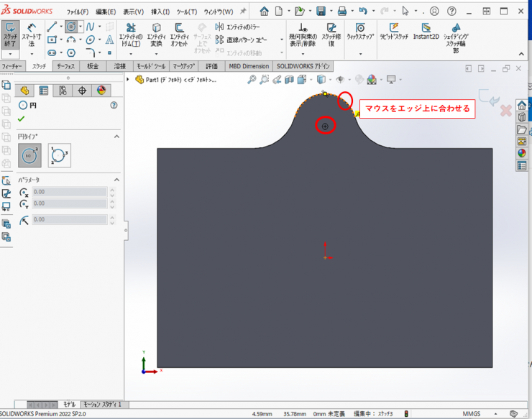Expand the Part1 flyout design tree
The image size is (532, 419).
click(128, 79)
